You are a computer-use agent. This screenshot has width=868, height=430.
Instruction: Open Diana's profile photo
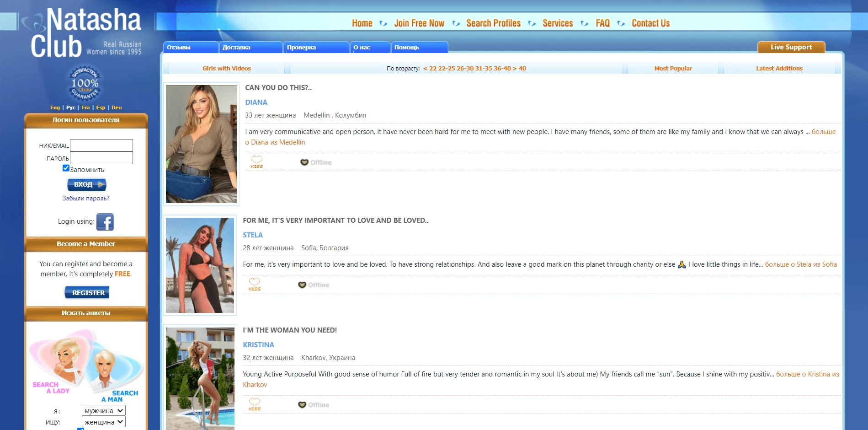[x=201, y=144]
